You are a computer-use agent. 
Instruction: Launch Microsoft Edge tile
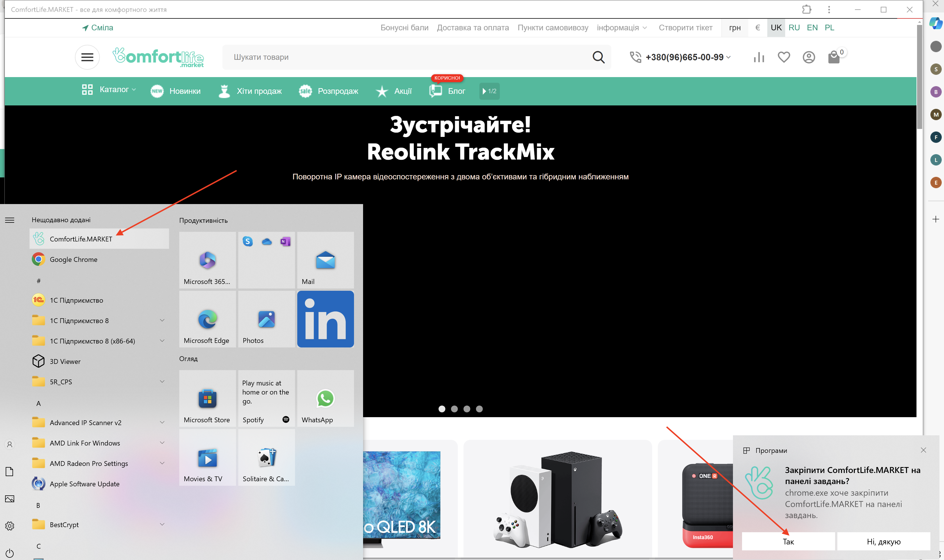pyautogui.click(x=208, y=319)
